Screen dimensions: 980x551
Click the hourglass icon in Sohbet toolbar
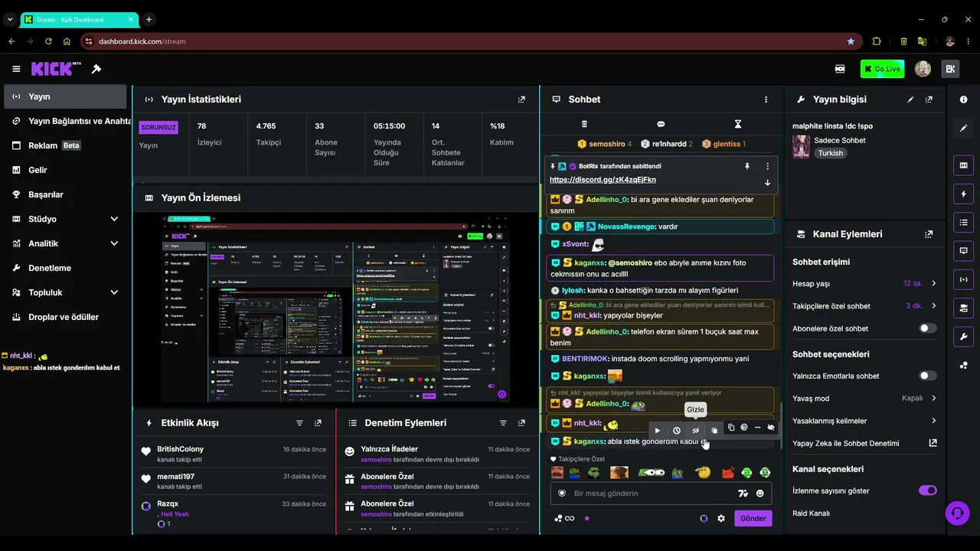pos(738,124)
